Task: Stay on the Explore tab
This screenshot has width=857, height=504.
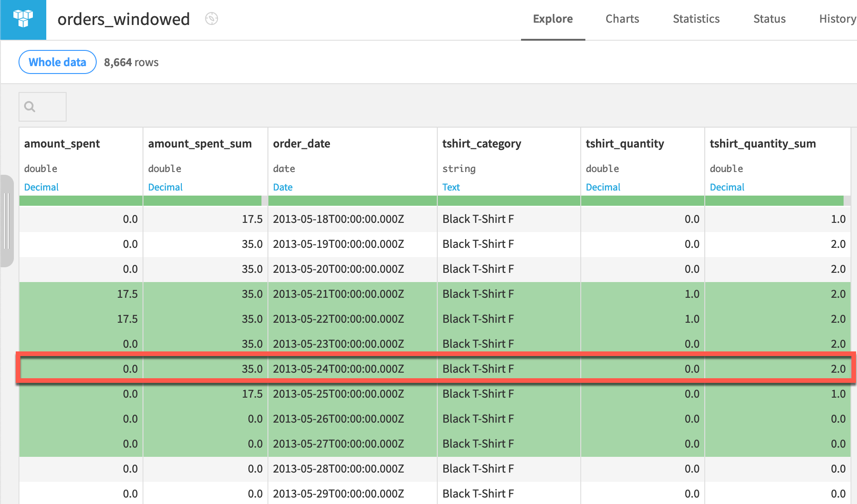Action: (553, 19)
